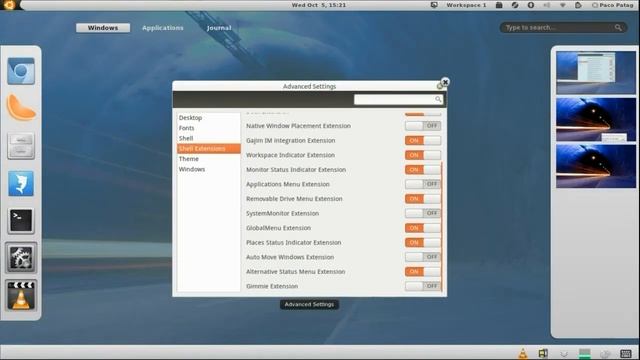This screenshot has width=640, height=360.
Task: Click the Type to search field
Action: click(x=563, y=27)
